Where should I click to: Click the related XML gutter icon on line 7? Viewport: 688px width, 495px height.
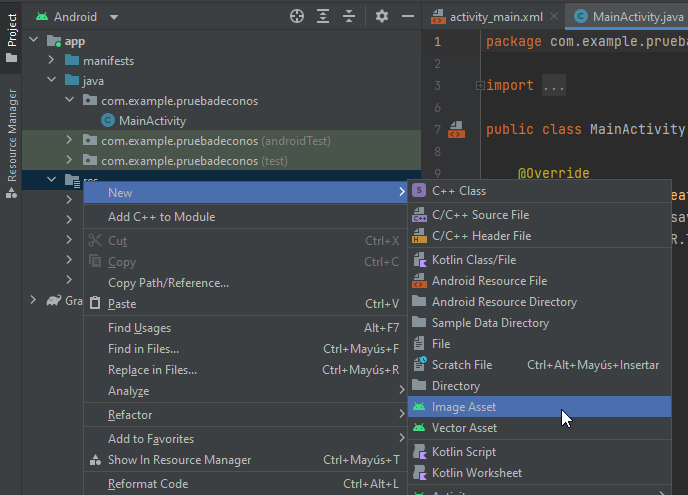point(456,129)
